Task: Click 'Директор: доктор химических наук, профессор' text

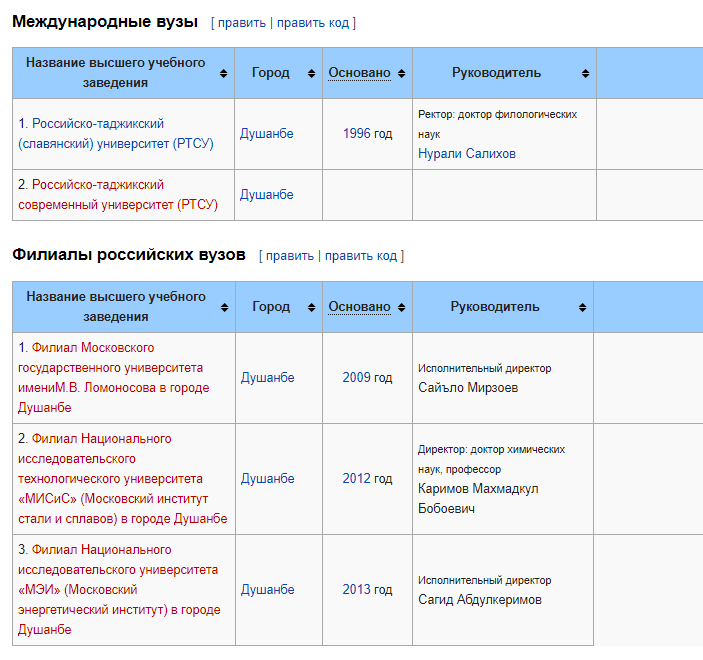Action: 491,459
